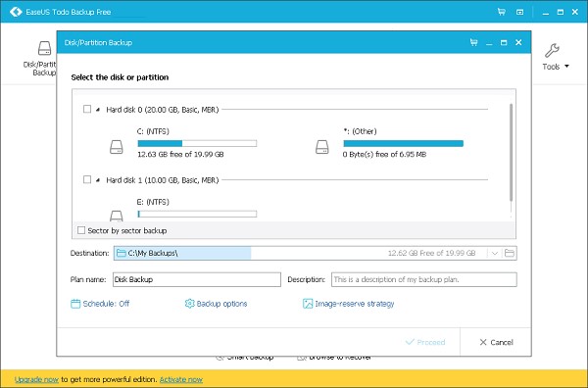Maximize the Disk/Partition Backup dialog
This screenshot has width=588, height=388.
(504, 43)
